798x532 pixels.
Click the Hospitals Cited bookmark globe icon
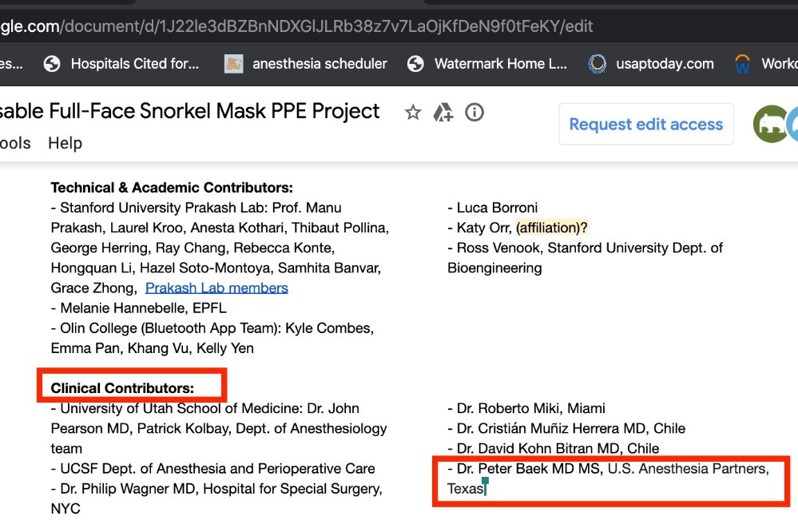pos(52,64)
